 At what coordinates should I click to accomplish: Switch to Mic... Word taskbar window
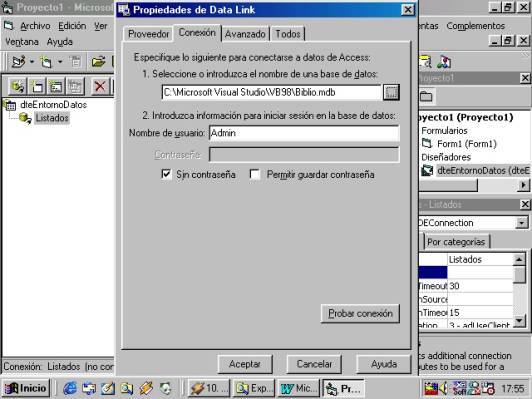[x=299, y=388]
